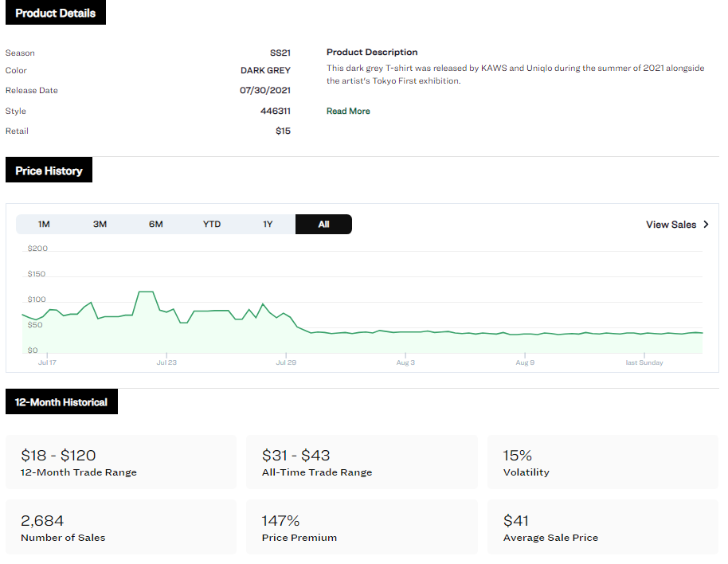Click the style number 446311
728x564 pixels.
pyautogui.click(x=276, y=111)
